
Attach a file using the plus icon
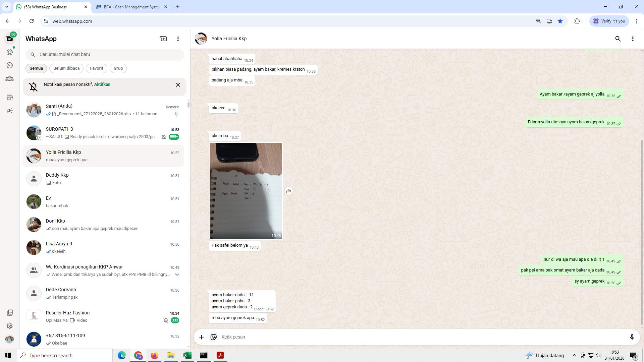point(201,337)
